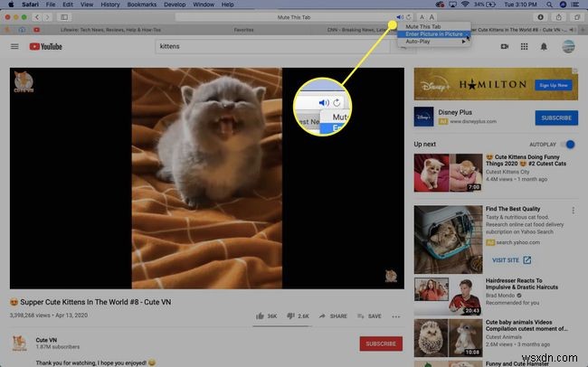Click in the YouTube search field with kittens
This screenshot has width=588, height=367.
click(272, 46)
